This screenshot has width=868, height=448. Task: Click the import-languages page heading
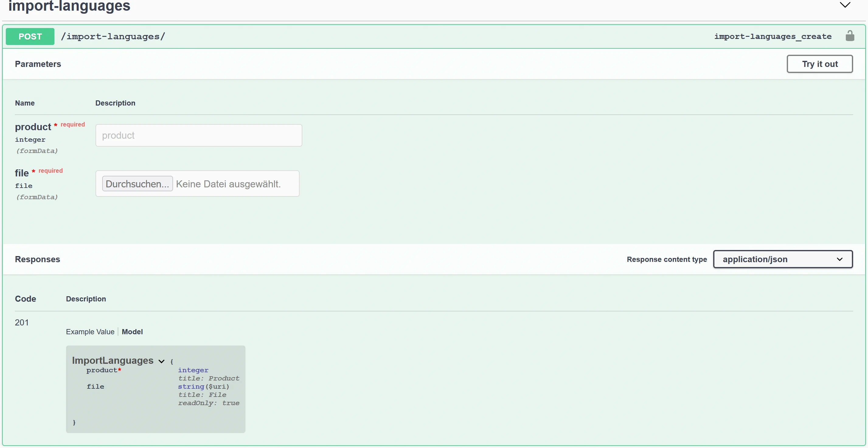pyautogui.click(x=69, y=6)
